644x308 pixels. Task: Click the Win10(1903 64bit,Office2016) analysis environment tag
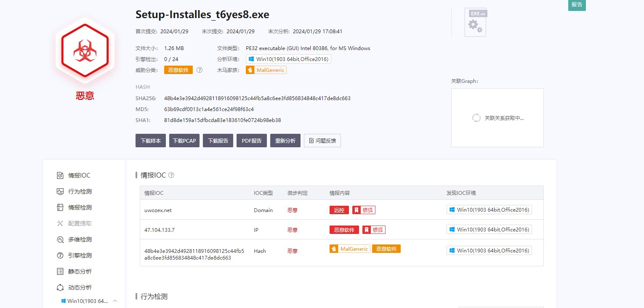pyautogui.click(x=288, y=59)
